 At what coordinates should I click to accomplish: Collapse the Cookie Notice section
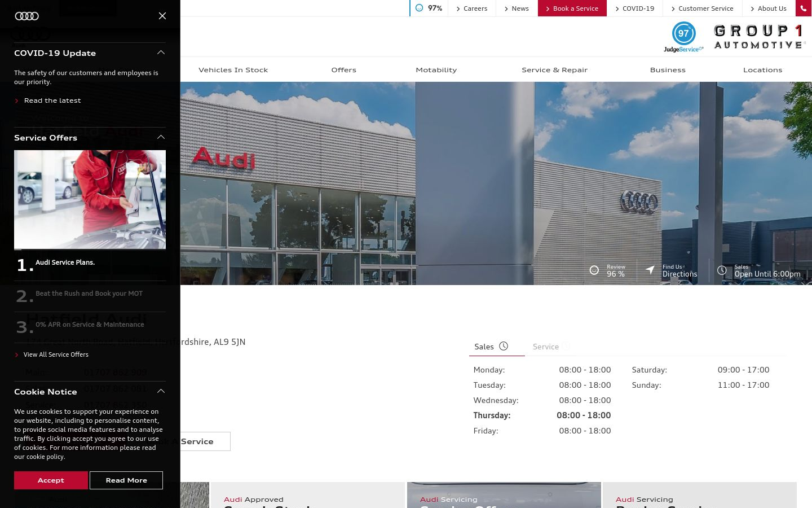[x=161, y=391]
